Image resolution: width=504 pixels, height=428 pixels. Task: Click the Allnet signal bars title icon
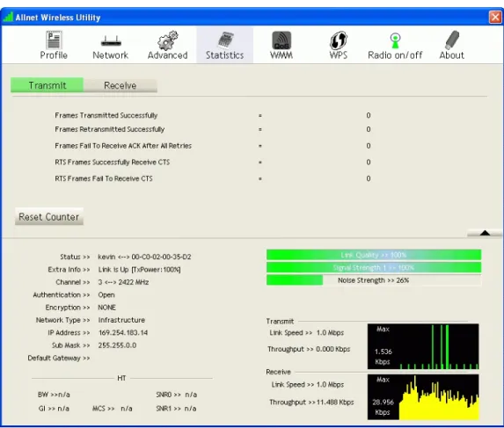(8, 17)
